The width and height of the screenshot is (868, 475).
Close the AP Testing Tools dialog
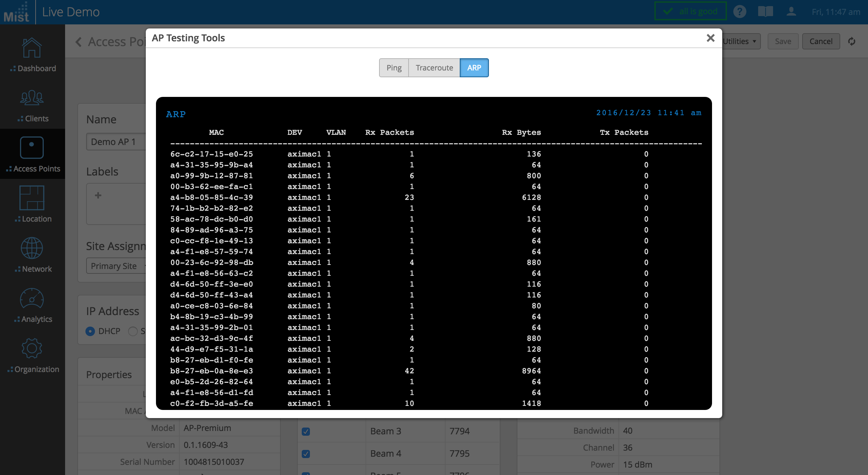pyautogui.click(x=710, y=38)
